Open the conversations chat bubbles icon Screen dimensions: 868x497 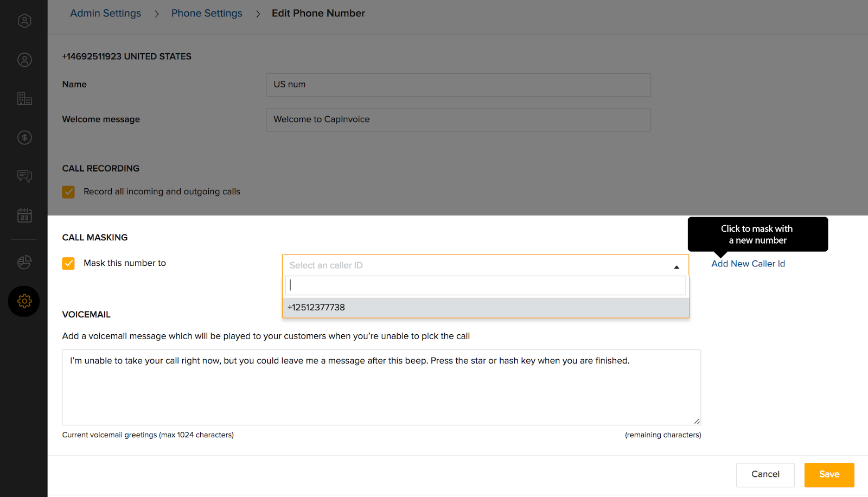pos(24,176)
